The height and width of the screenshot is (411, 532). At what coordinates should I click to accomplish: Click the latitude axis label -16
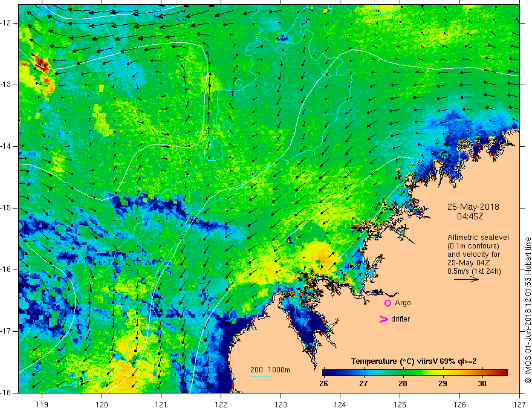[6, 270]
